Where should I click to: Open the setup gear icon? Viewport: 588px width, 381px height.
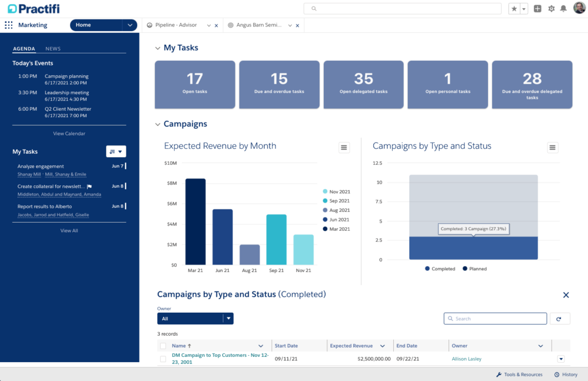point(551,9)
